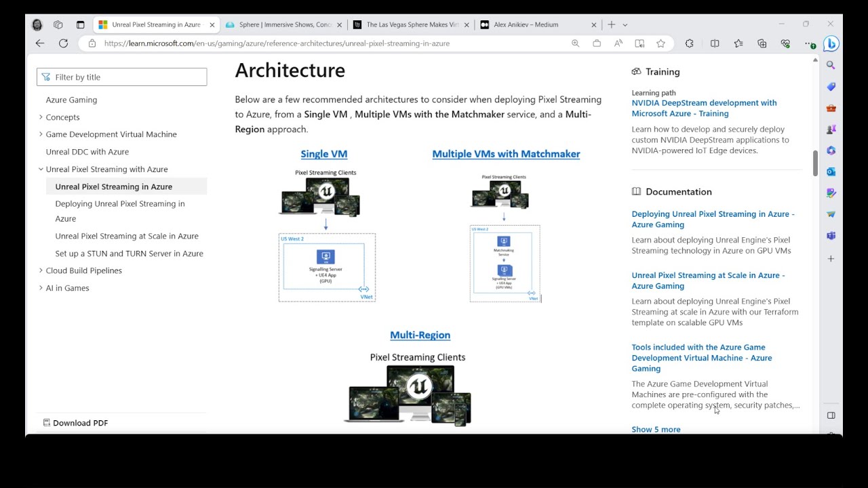Open sidebar Microsoft 365 icon
The width and height of the screenshot is (868, 488).
coord(831,150)
